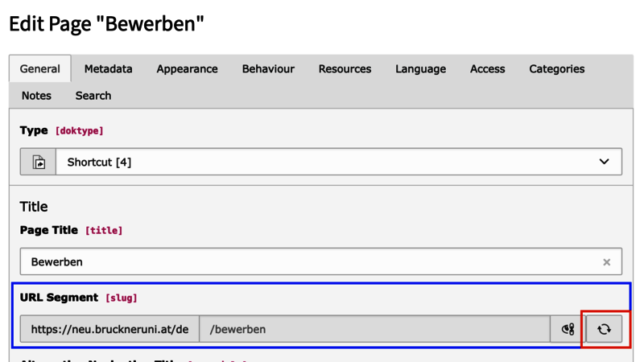The image size is (644, 362).
Task: Open the Language tab
Action: point(420,69)
